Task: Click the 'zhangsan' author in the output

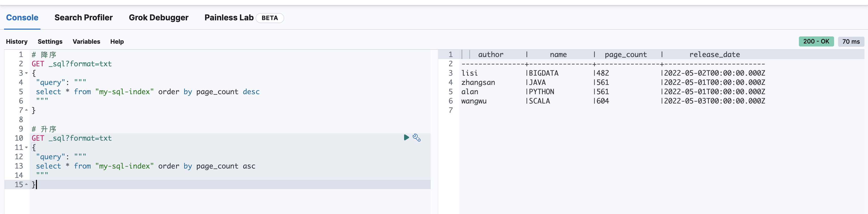Action: (478, 83)
